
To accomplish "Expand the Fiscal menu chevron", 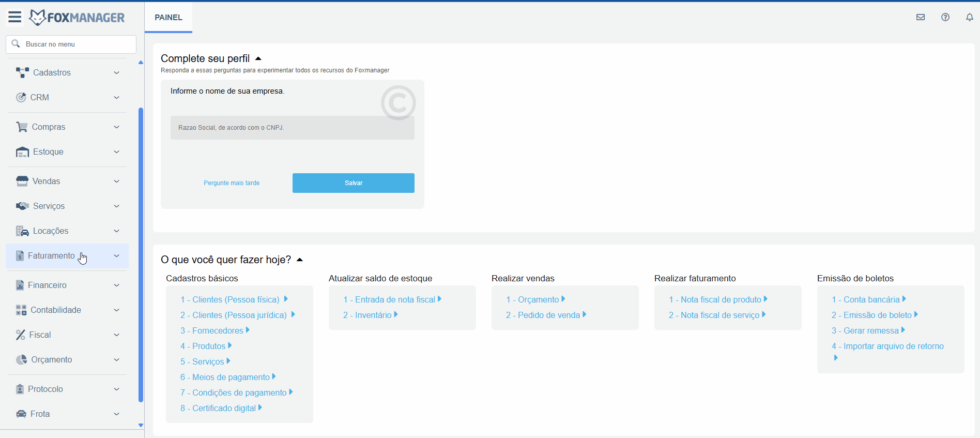I will tap(116, 335).
